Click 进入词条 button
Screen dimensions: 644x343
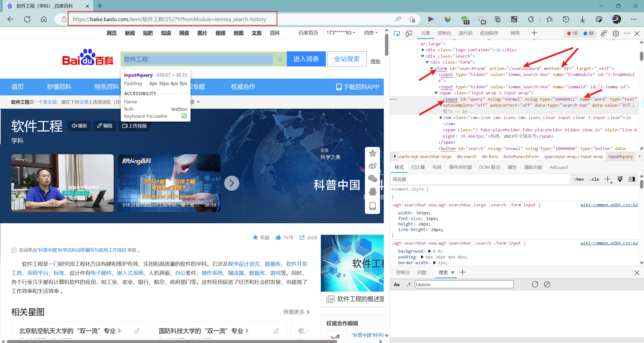tap(306, 59)
